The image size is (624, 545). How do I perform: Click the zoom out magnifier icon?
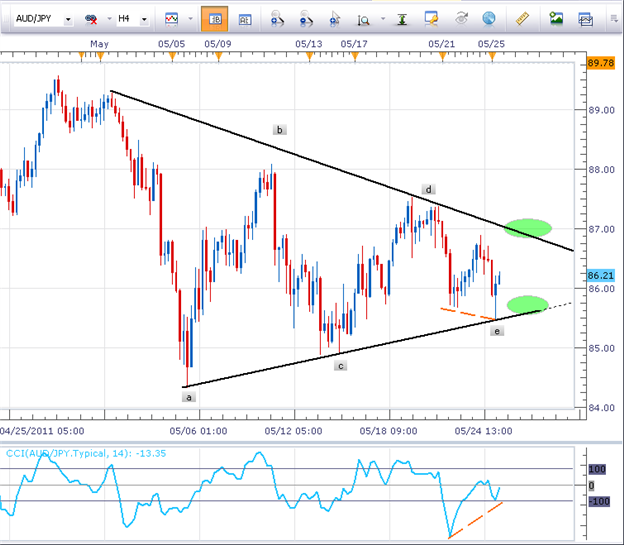306,19
